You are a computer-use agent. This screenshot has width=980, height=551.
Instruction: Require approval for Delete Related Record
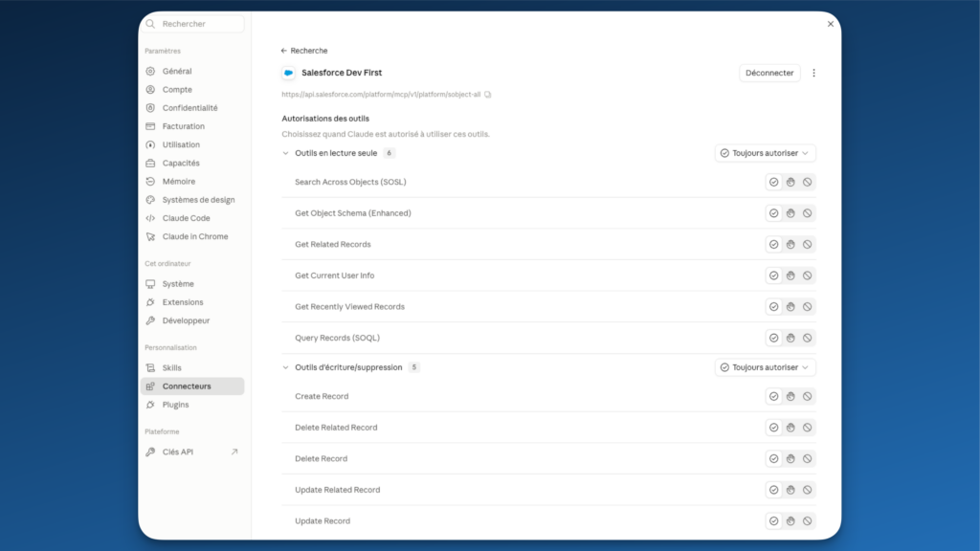coord(791,428)
